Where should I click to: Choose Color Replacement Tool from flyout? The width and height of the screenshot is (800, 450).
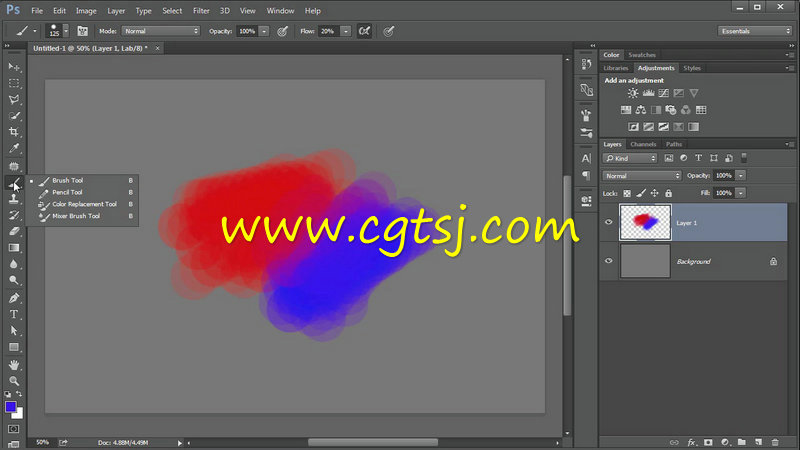click(x=82, y=204)
